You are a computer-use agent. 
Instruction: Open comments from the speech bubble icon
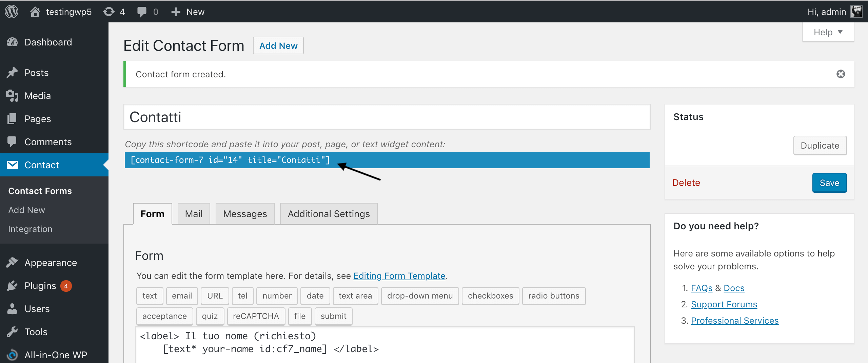coord(142,11)
